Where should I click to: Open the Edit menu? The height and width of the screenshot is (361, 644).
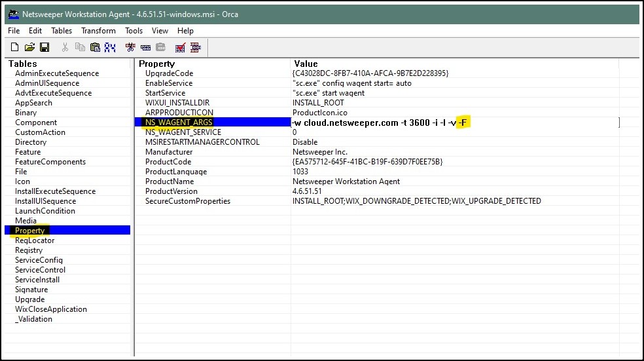point(35,31)
